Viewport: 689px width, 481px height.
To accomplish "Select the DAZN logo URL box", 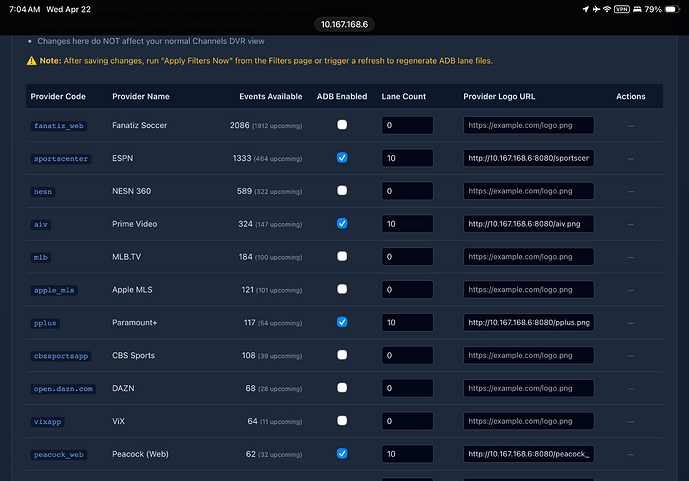I will pos(529,388).
